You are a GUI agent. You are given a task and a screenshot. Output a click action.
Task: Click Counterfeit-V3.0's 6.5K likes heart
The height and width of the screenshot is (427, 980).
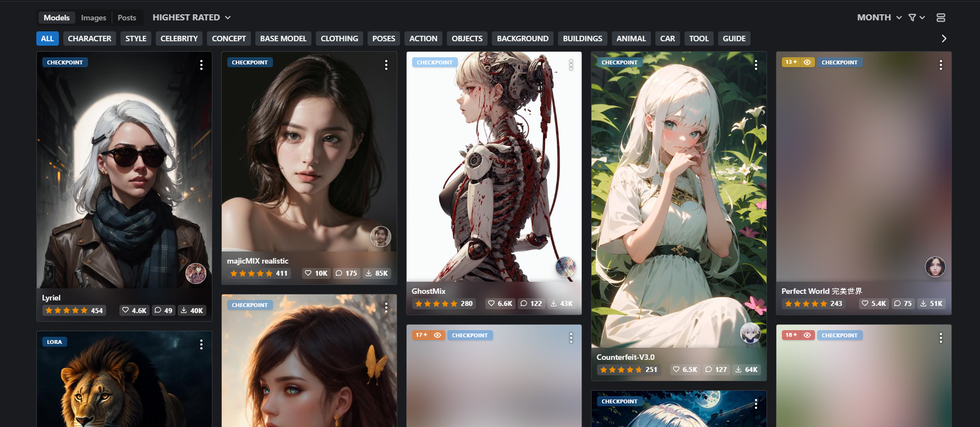pos(685,369)
